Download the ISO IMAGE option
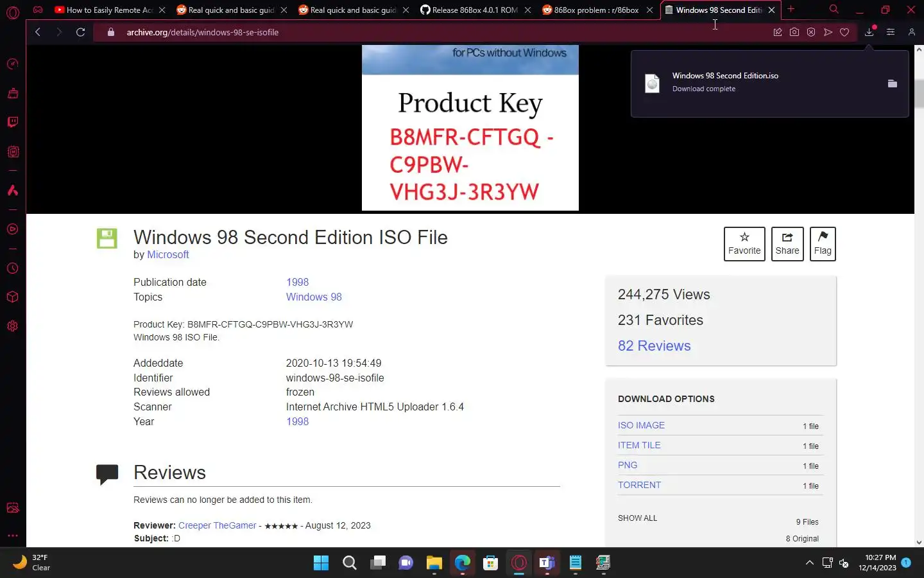Screen dimensions: 924x578 pyautogui.click(x=641, y=425)
